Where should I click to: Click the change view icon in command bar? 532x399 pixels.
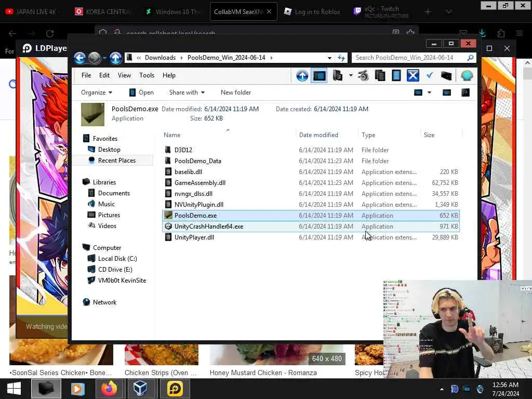418,92
